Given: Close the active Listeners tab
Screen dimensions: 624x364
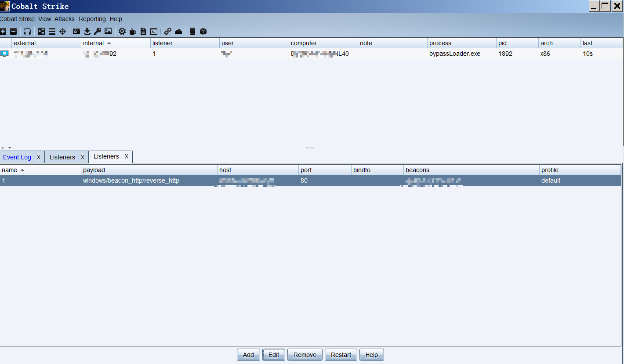Looking at the screenshot, I should pos(127,156).
